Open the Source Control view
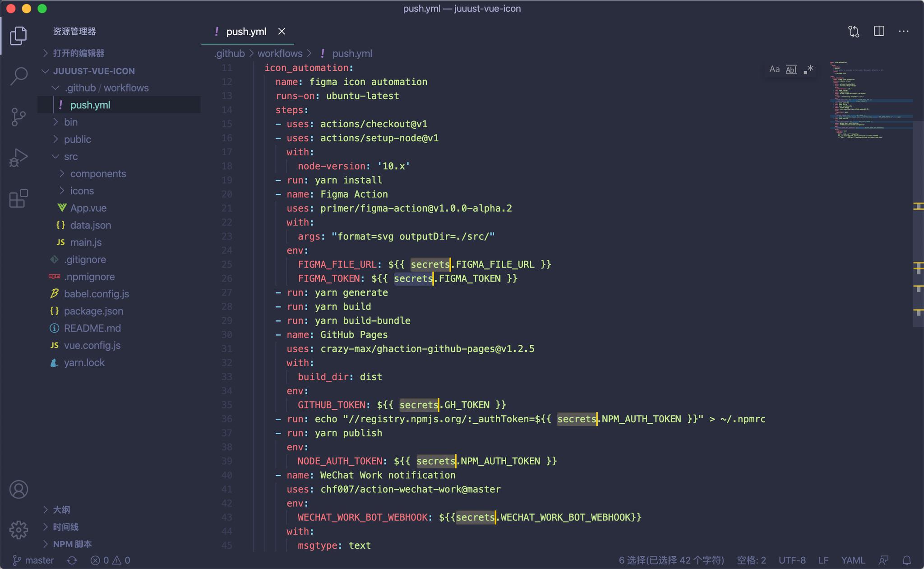This screenshot has height=569, width=924. [x=18, y=116]
